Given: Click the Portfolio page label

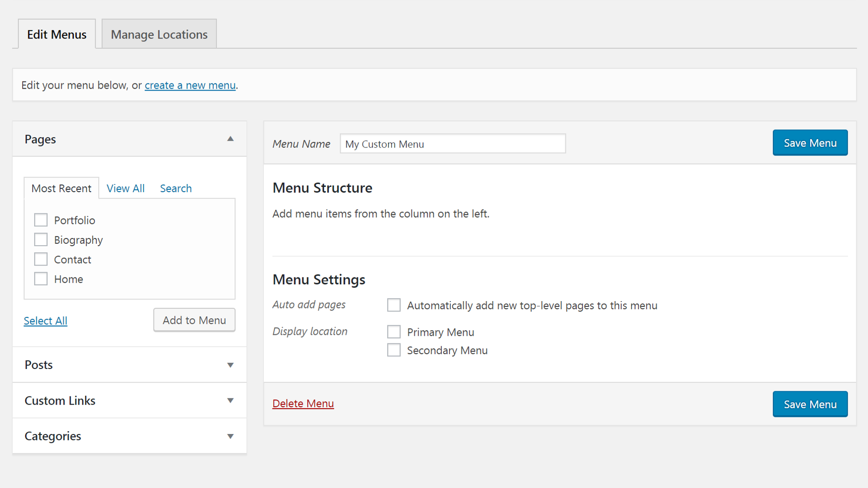Looking at the screenshot, I should coord(75,220).
